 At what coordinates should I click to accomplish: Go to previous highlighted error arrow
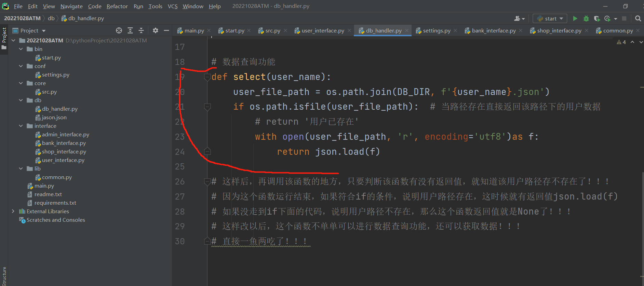pos(632,42)
